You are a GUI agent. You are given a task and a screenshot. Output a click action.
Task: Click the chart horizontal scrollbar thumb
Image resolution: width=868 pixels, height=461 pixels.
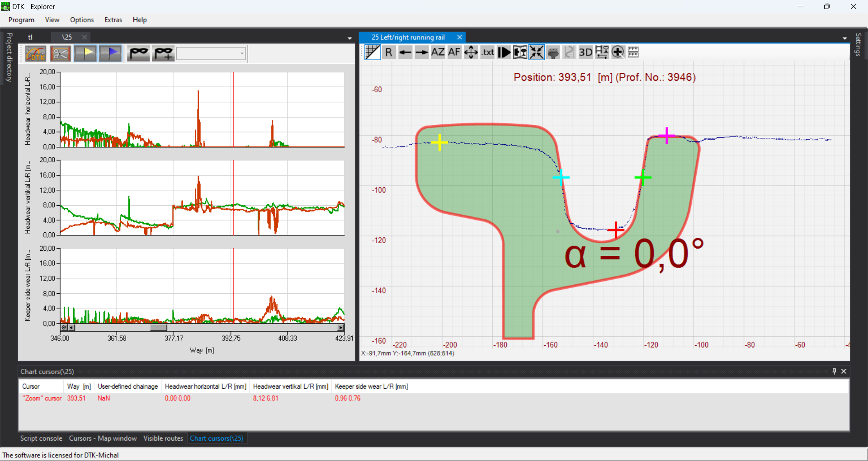click(158, 328)
